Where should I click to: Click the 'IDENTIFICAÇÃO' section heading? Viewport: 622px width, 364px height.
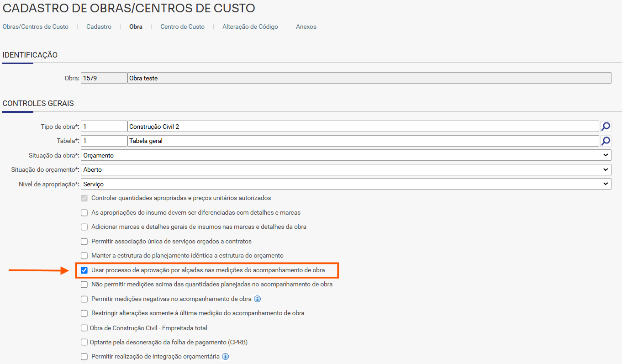[30, 55]
